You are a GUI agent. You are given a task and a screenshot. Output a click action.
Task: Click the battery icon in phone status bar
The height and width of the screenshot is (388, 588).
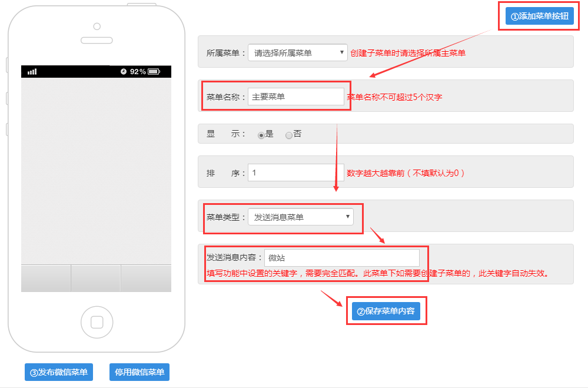[x=154, y=71]
